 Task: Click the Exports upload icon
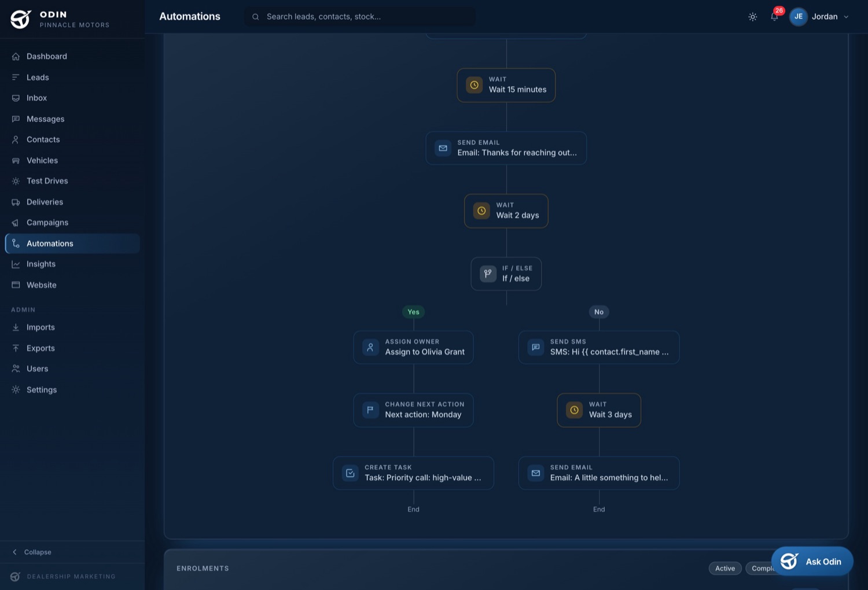16,348
